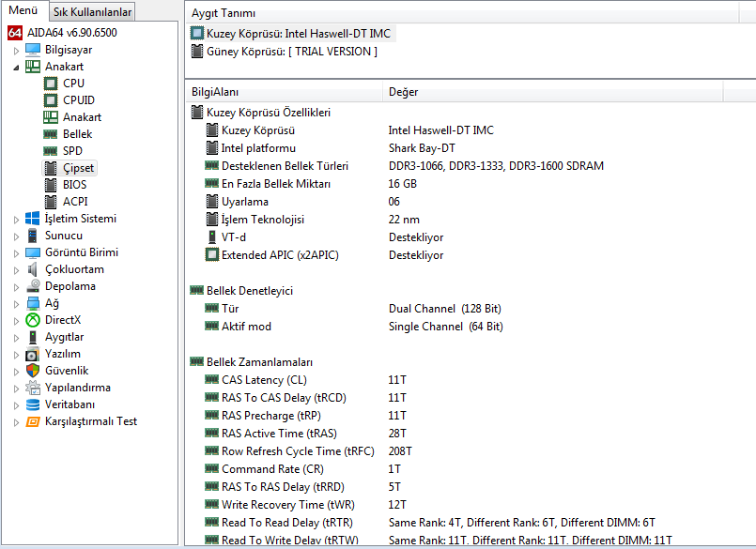Select the Çipset chip icon
This screenshot has height=549, width=756.
[x=51, y=168]
